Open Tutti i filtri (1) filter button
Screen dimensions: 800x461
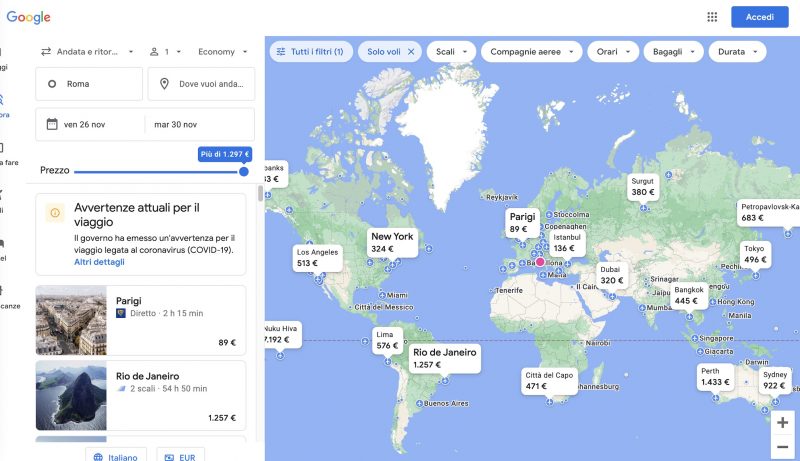click(311, 52)
